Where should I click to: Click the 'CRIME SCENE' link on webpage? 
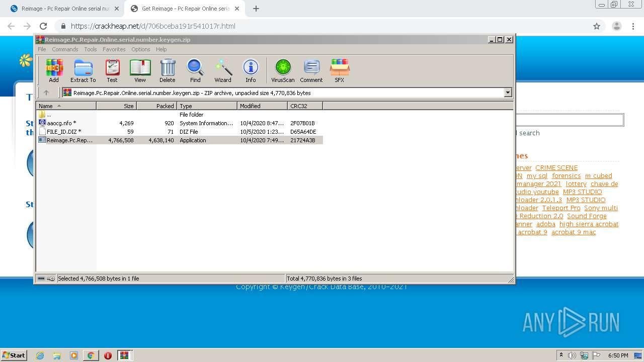[x=556, y=168]
